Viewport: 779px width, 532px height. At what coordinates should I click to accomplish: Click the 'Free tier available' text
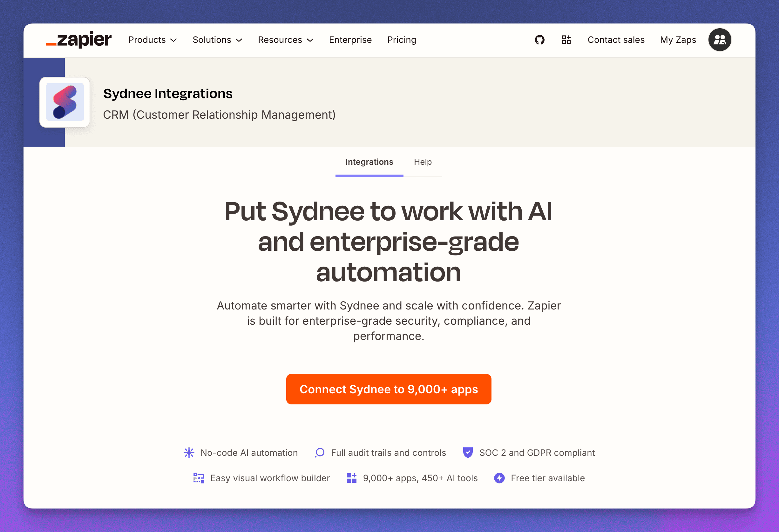pyautogui.click(x=548, y=478)
